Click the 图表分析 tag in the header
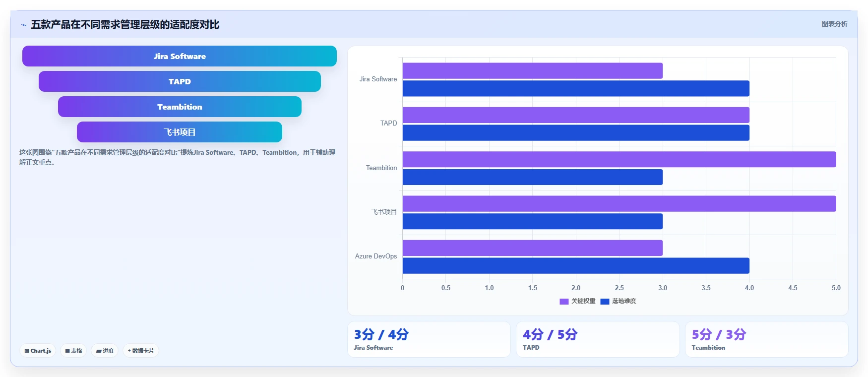Screen dimensions: 868x377 click(x=834, y=24)
